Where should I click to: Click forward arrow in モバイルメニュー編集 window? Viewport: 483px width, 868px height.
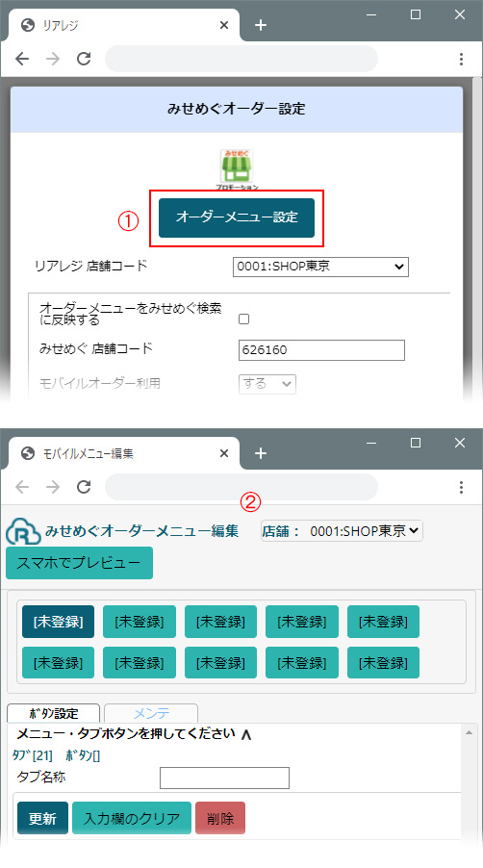pos(53,487)
